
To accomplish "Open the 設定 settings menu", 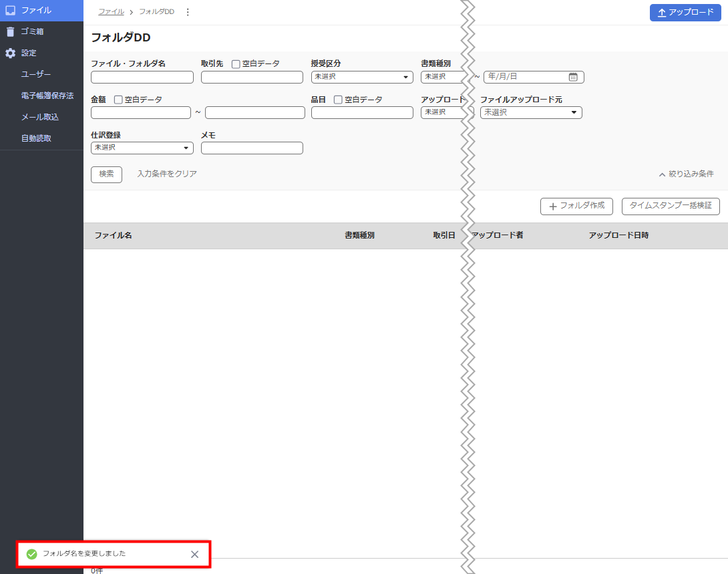I will pyautogui.click(x=41, y=53).
